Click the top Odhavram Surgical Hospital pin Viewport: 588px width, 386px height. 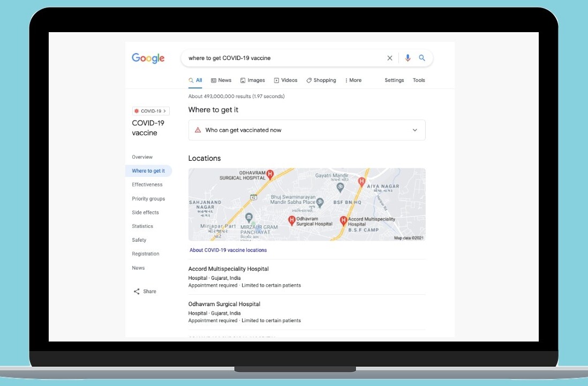pyautogui.click(x=270, y=174)
